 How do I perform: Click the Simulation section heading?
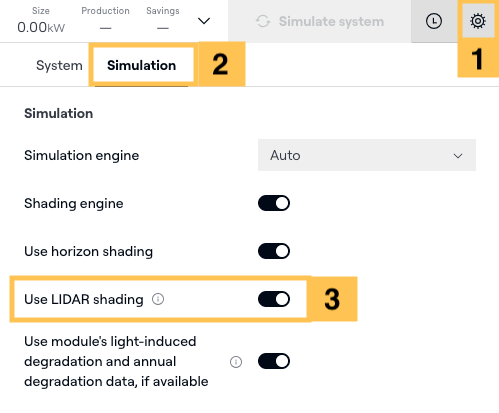point(58,113)
